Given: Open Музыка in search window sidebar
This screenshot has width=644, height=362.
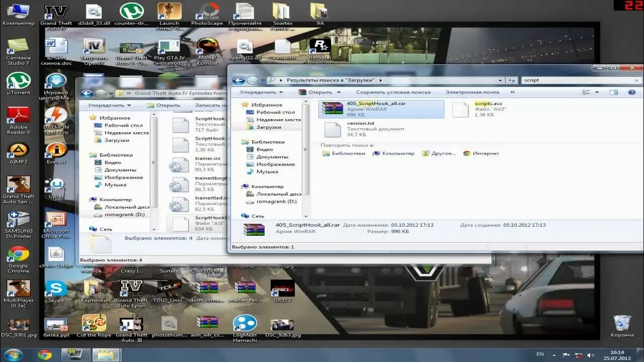Looking at the screenshot, I should [262, 171].
